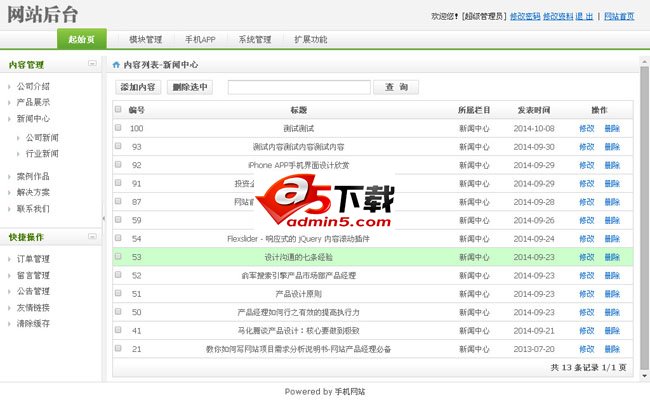Open the 网站首页 link
The width and height of the screenshot is (650, 402).
[x=619, y=16]
